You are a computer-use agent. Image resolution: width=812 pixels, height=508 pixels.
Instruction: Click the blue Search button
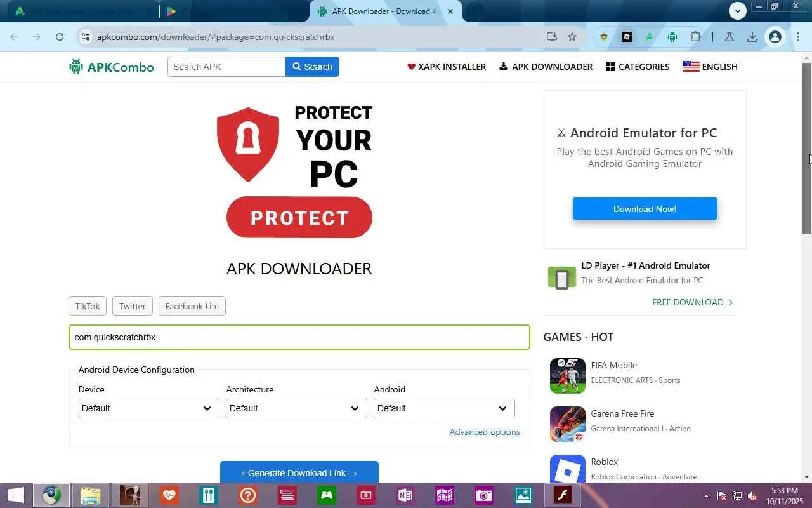[x=312, y=67]
